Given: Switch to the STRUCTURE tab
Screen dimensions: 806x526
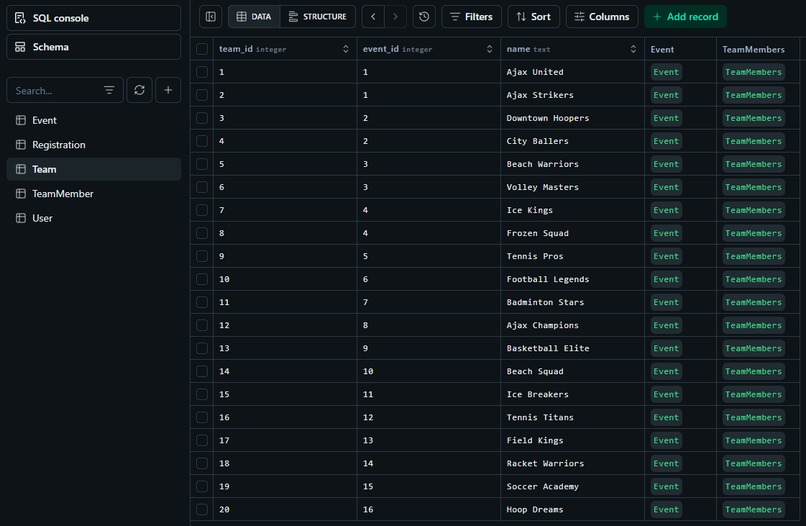Looking at the screenshot, I should (x=318, y=16).
